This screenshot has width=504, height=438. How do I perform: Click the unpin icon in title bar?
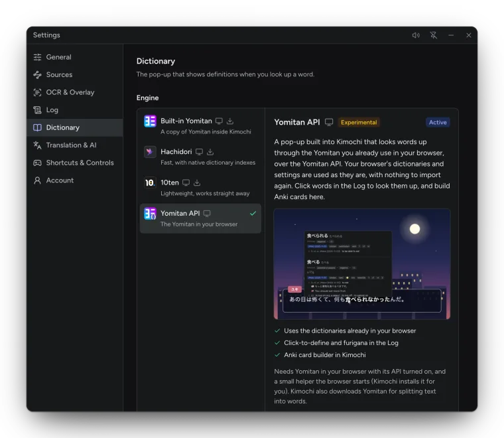[434, 35]
